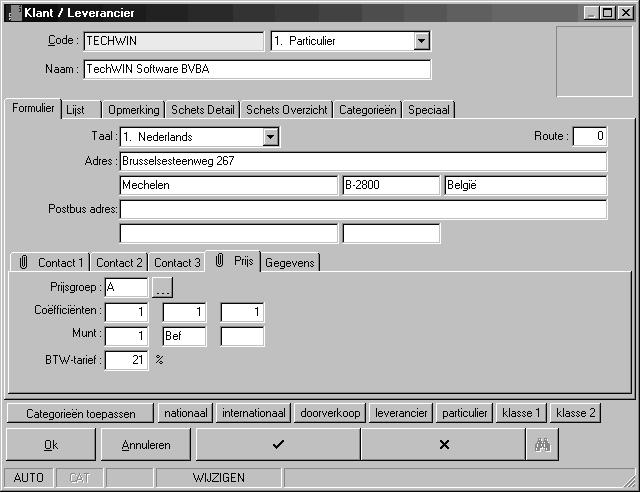This screenshot has height=493, width=640.
Task: Click the postal code field B-2800
Action: (x=391, y=185)
